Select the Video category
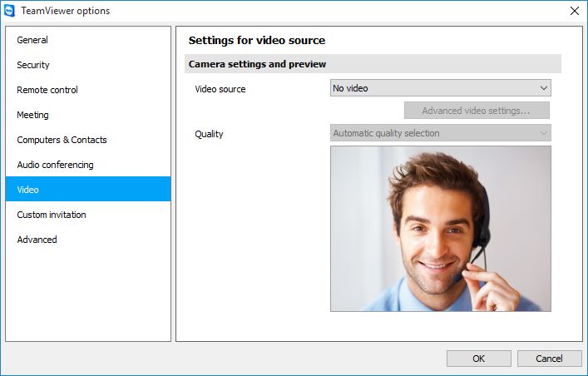Image resolution: width=588 pixels, height=376 pixels. click(x=88, y=189)
